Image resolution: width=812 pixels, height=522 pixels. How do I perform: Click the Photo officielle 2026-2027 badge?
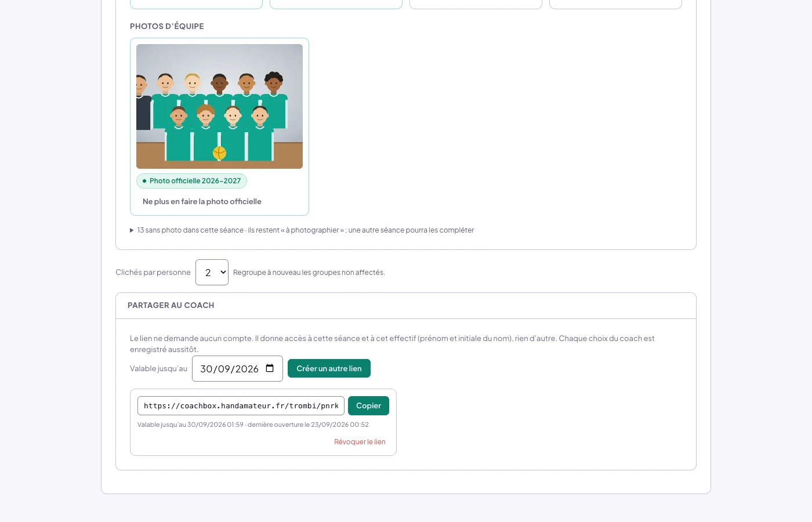tap(191, 181)
